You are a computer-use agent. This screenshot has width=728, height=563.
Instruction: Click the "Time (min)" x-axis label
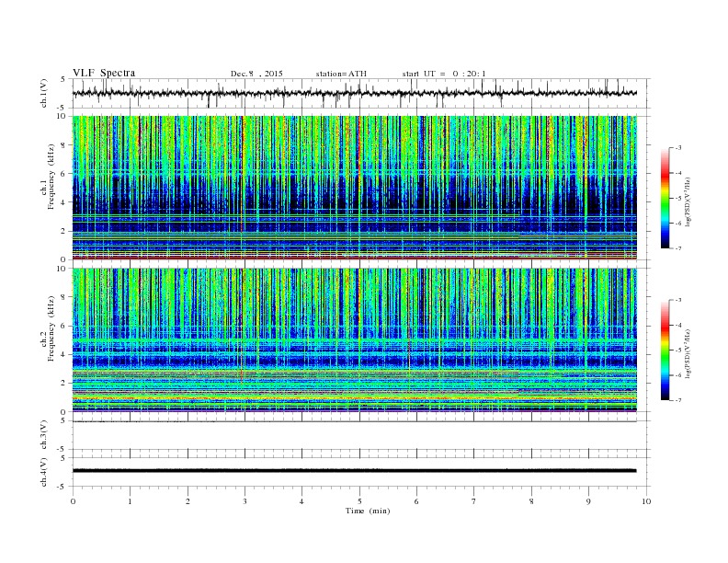tap(368, 511)
